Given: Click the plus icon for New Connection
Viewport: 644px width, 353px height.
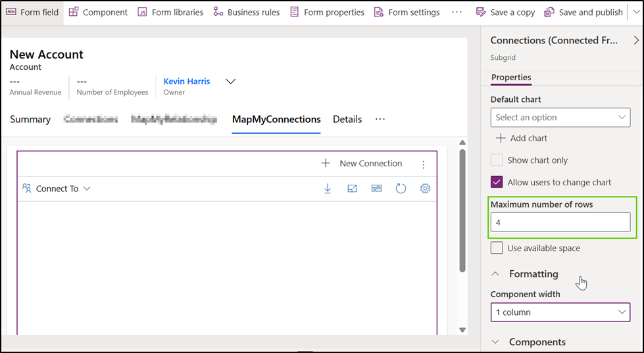Looking at the screenshot, I should coord(326,164).
